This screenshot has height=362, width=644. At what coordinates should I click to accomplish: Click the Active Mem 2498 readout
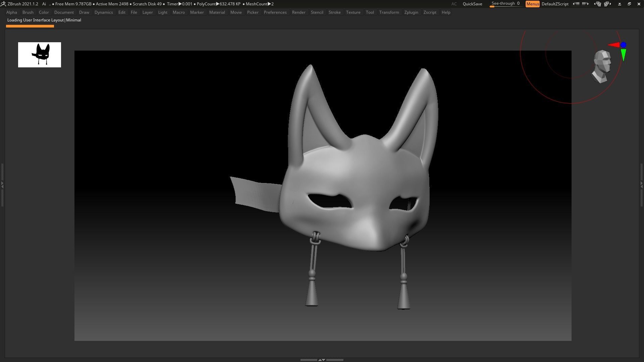[112, 4]
